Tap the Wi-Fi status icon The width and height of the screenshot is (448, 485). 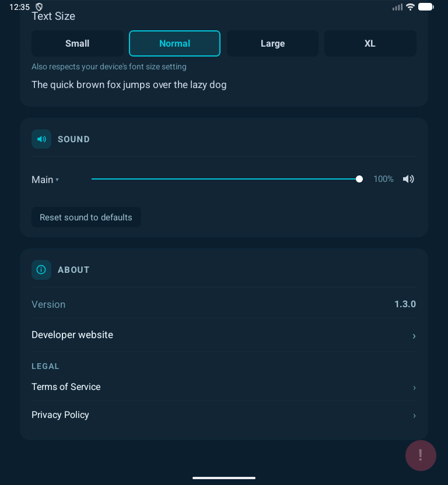[x=410, y=7]
